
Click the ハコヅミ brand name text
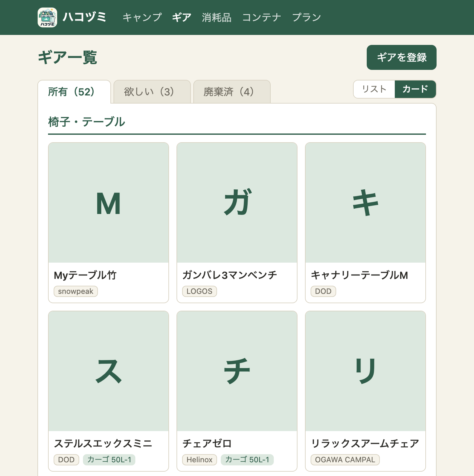point(85,17)
